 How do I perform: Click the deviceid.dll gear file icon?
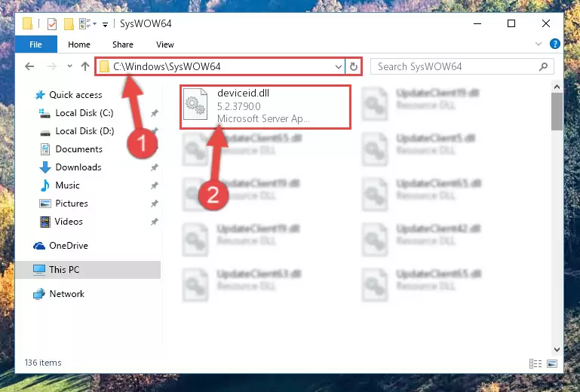tap(195, 104)
